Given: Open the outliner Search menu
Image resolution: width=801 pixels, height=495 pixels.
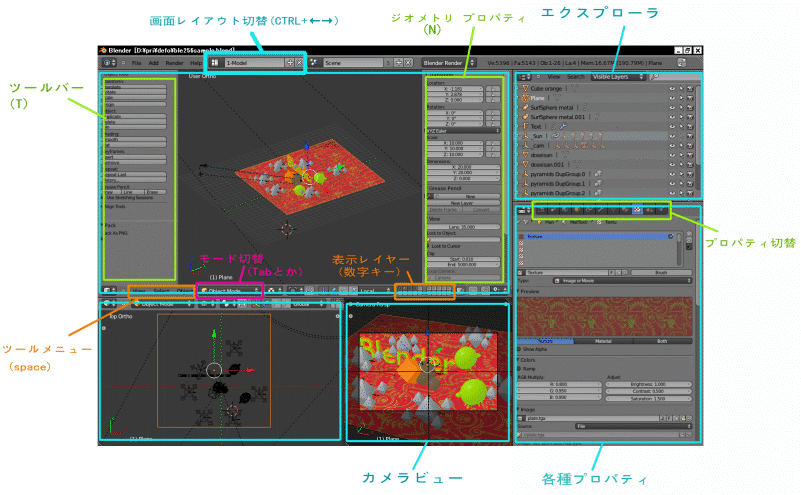Looking at the screenshot, I should click(576, 77).
